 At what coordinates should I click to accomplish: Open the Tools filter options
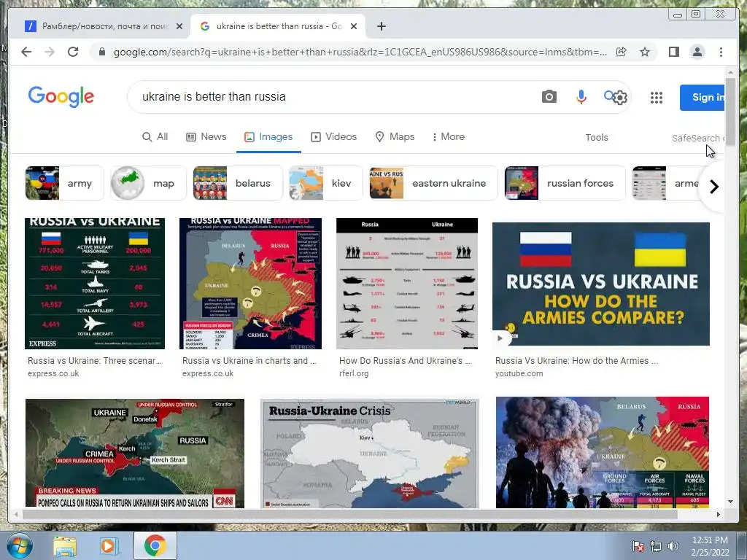tap(597, 137)
